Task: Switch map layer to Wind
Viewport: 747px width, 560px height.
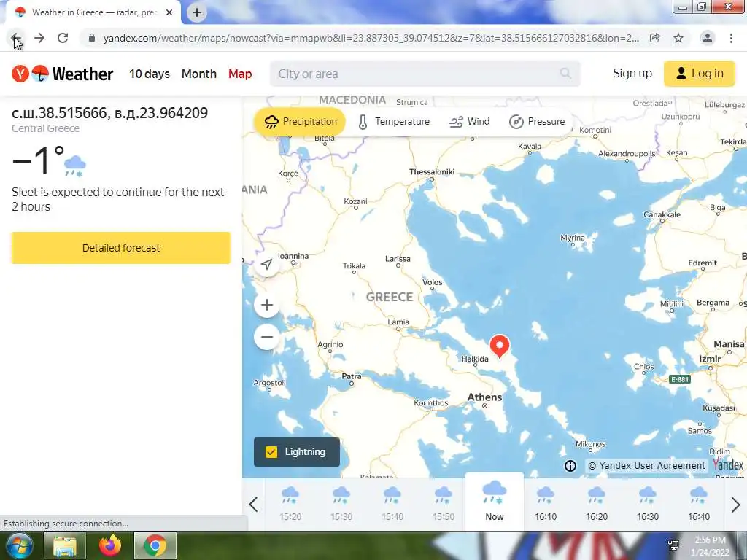Action: (x=469, y=122)
